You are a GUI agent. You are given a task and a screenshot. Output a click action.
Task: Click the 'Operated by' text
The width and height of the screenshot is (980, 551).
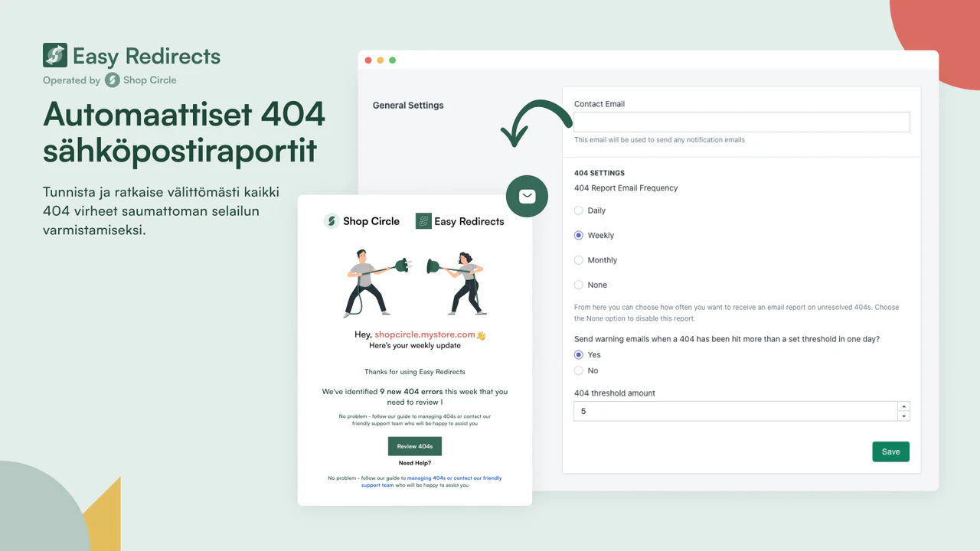pyautogui.click(x=72, y=80)
